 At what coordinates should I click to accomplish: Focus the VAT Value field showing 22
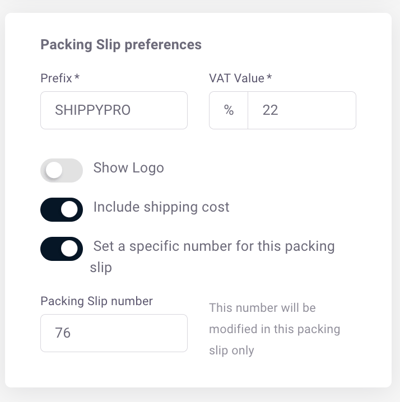[302, 110]
